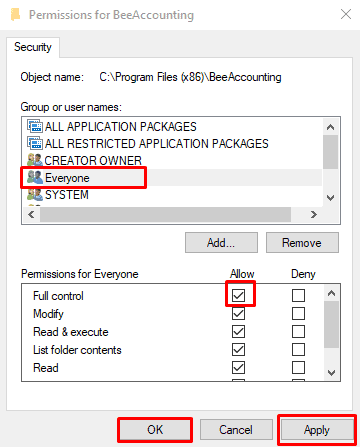Click the Apply button
The height and width of the screenshot is (447, 360).
[317, 430]
